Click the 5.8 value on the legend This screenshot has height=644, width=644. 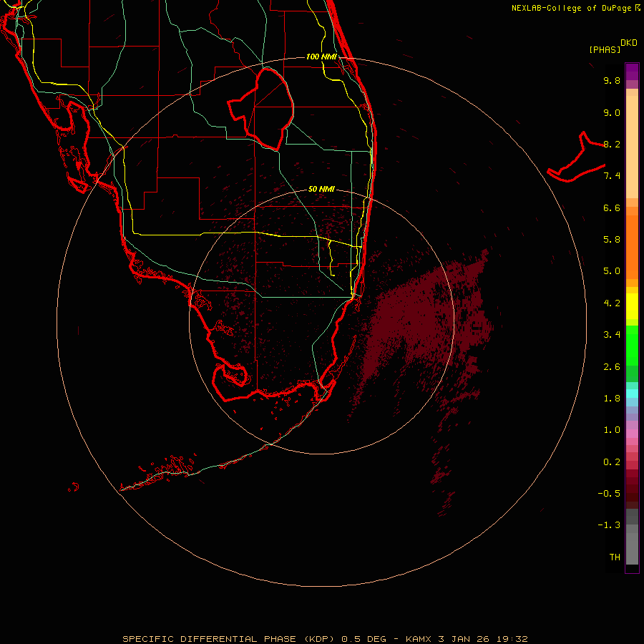(x=612, y=240)
